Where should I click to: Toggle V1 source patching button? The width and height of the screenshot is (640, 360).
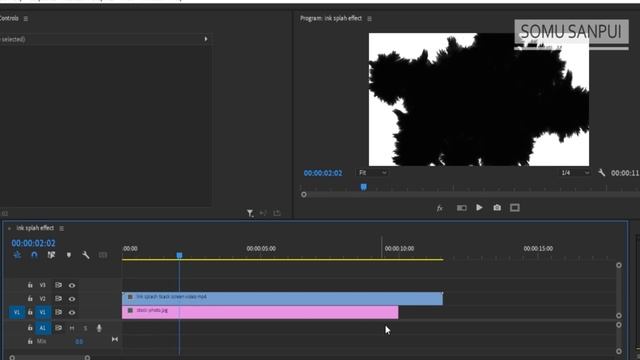(17, 312)
